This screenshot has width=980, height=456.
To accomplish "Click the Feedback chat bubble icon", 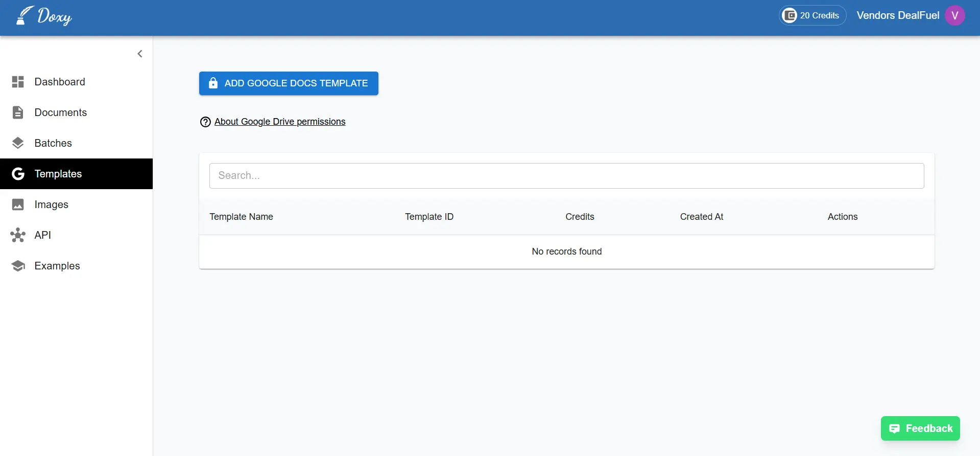I will [894, 428].
